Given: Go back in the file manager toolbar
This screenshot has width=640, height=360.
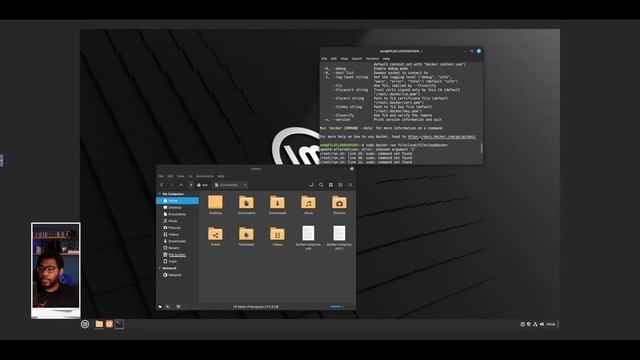Looking at the screenshot, I should pyautogui.click(x=162, y=185).
